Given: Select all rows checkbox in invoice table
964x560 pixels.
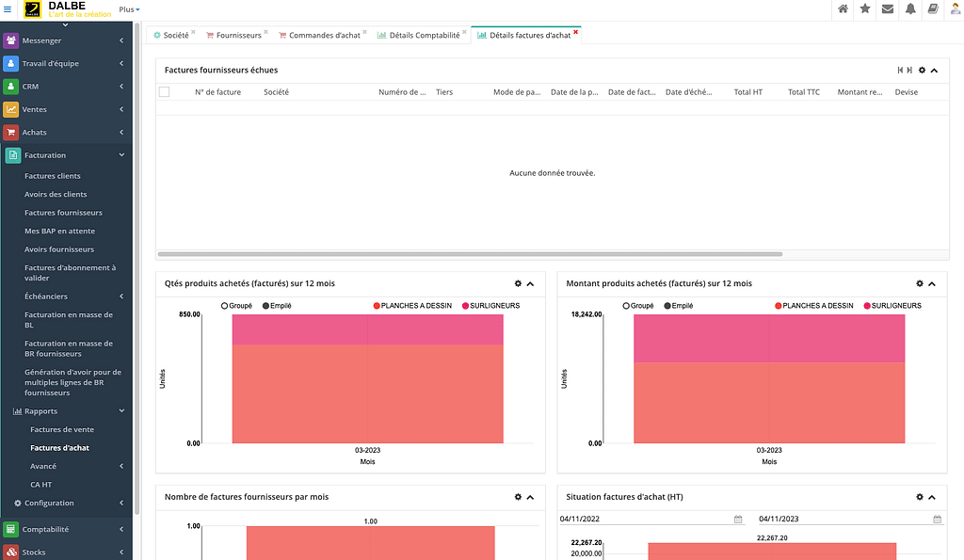Looking at the screenshot, I should point(164,92).
